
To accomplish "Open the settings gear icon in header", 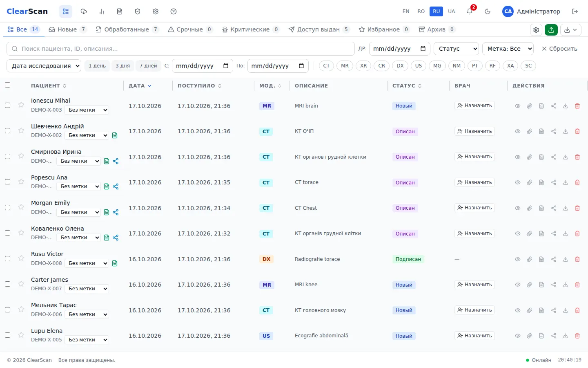I will coord(156,11).
